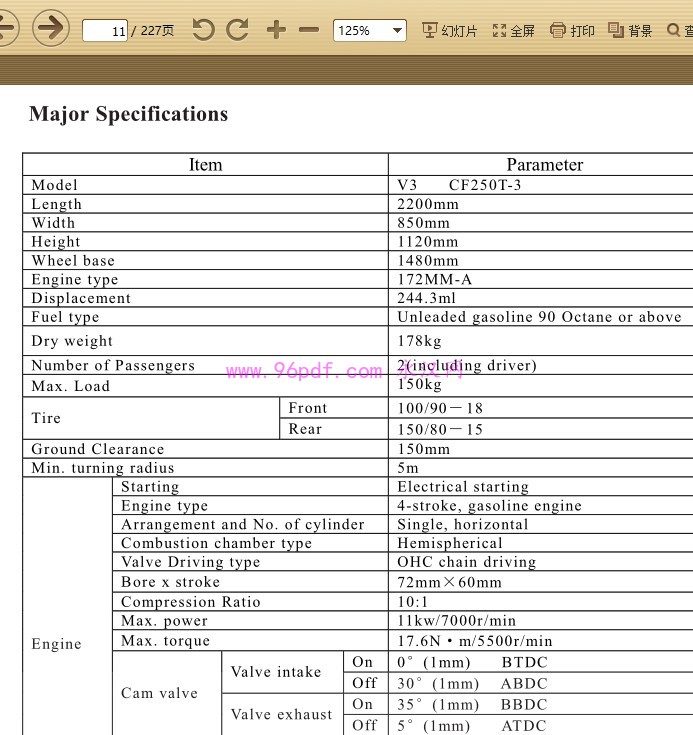Click the 'Compression Ratio' label
This screenshot has height=735, width=693.
point(190,602)
